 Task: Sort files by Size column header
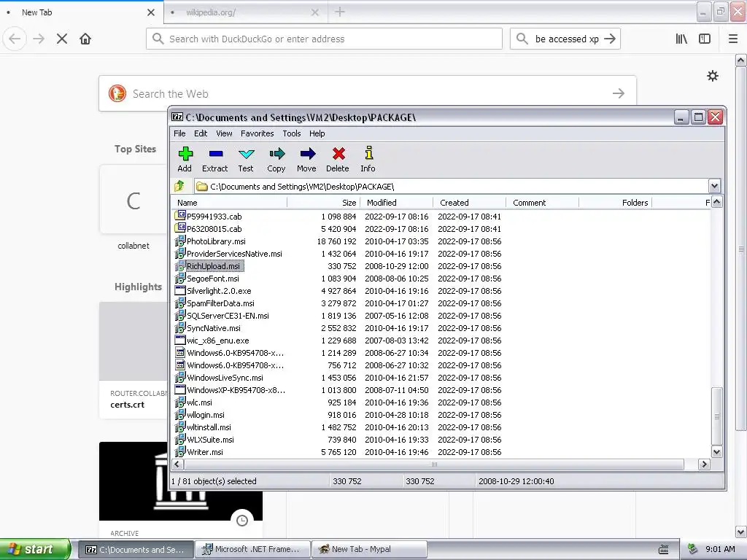tap(323, 203)
